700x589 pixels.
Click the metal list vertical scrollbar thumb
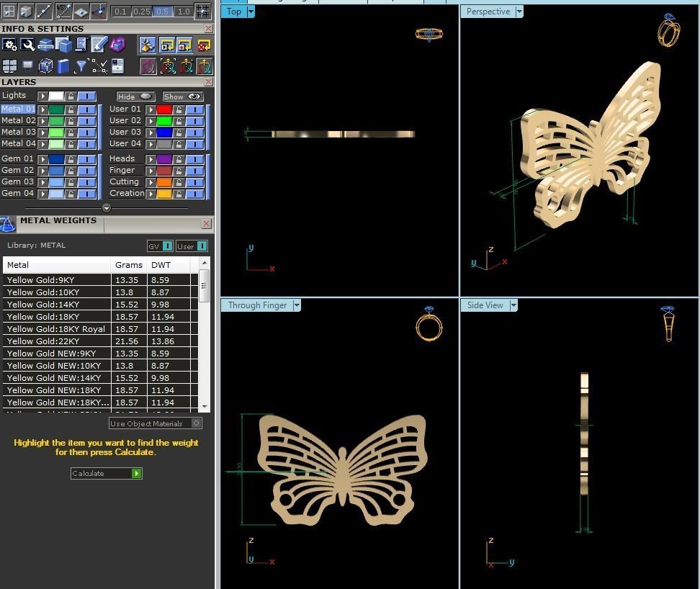[x=204, y=286]
